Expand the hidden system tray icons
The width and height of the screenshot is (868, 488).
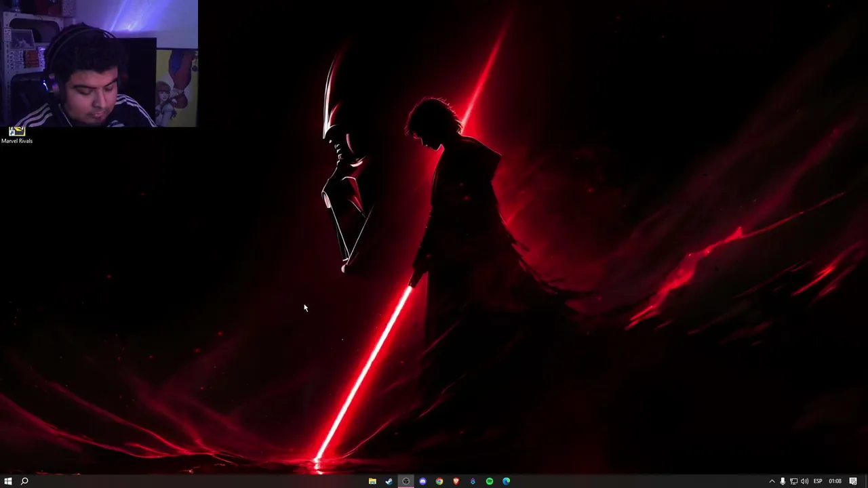coord(772,481)
